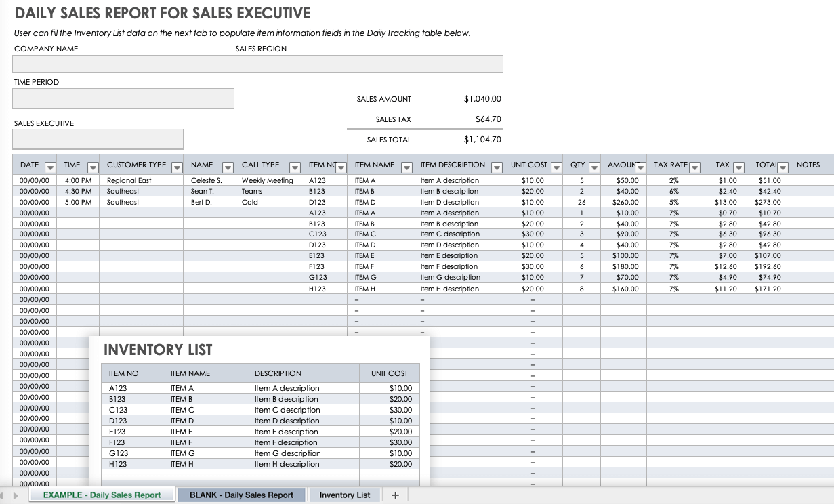Screen dimensions: 834x504
Task: Open the QTY column filter dropdown
Action: point(594,166)
